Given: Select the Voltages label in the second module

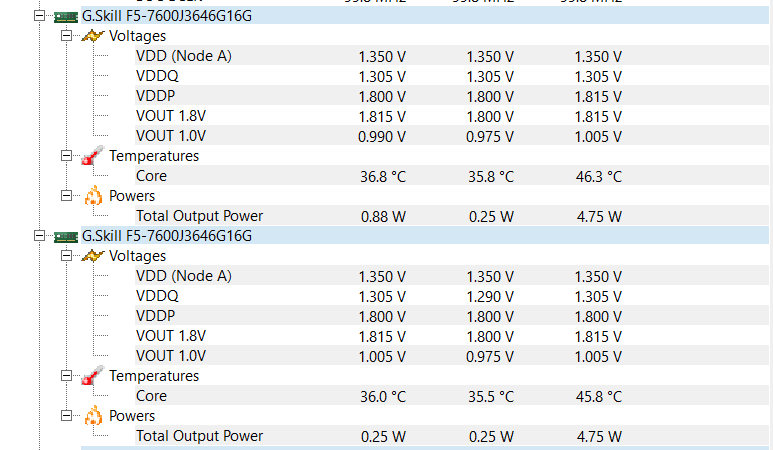Looking at the screenshot, I should (x=137, y=256).
